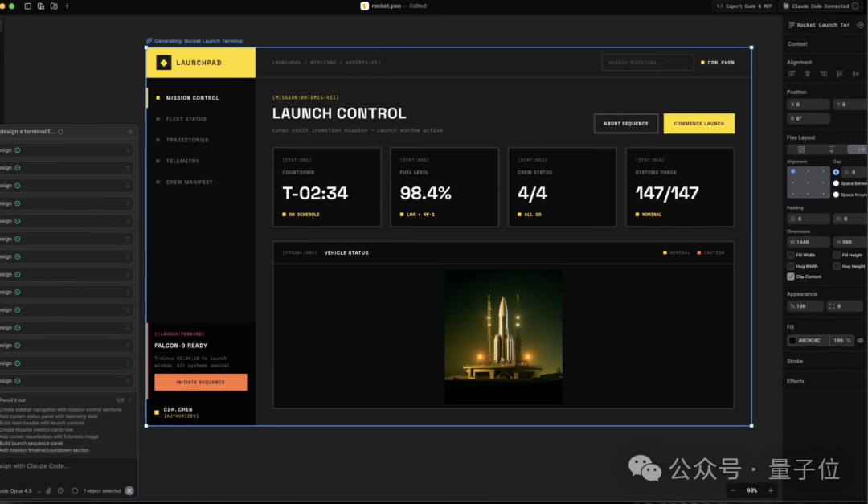Uncheck the Clip Content checkbox
Viewport: 868px width, 504px height.
[791, 277]
